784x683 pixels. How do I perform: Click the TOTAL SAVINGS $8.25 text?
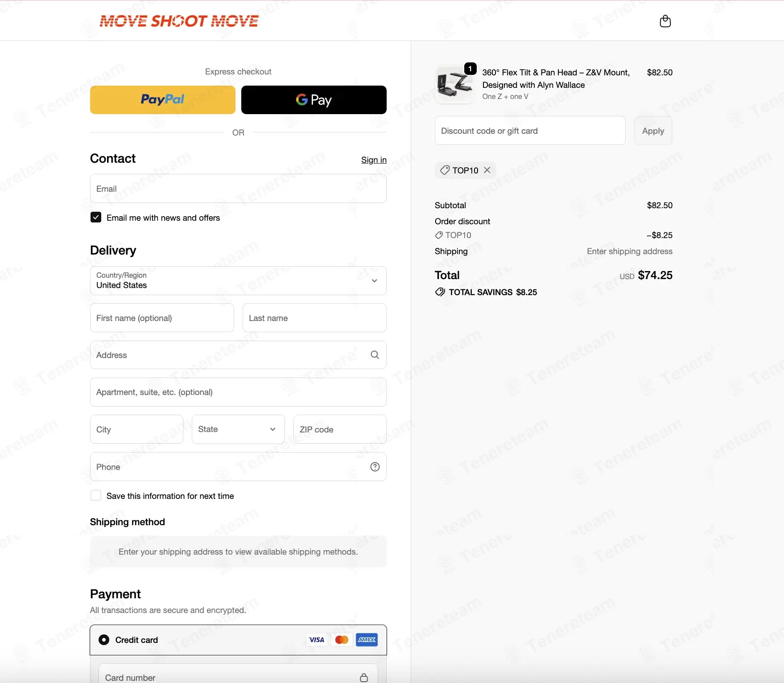click(x=493, y=292)
